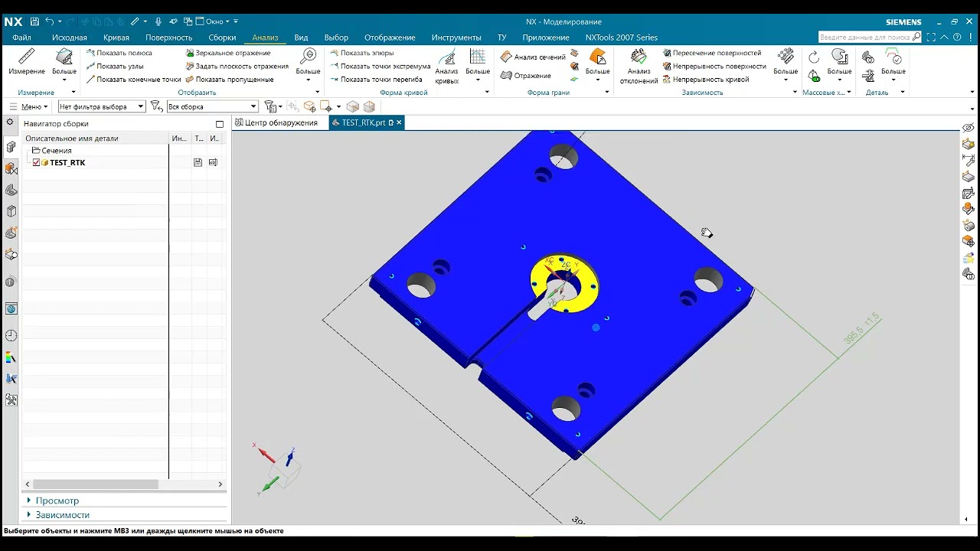This screenshot has width=980, height=551.
Task: Switch to Центр обнаружения document tab
Action: [276, 122]
